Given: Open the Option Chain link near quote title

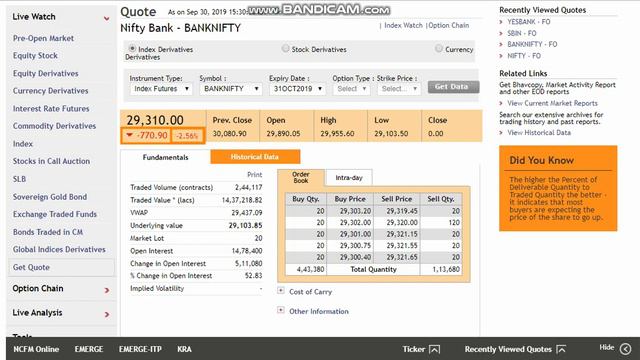Looking at the screenshot, I should tap(449, 25).
